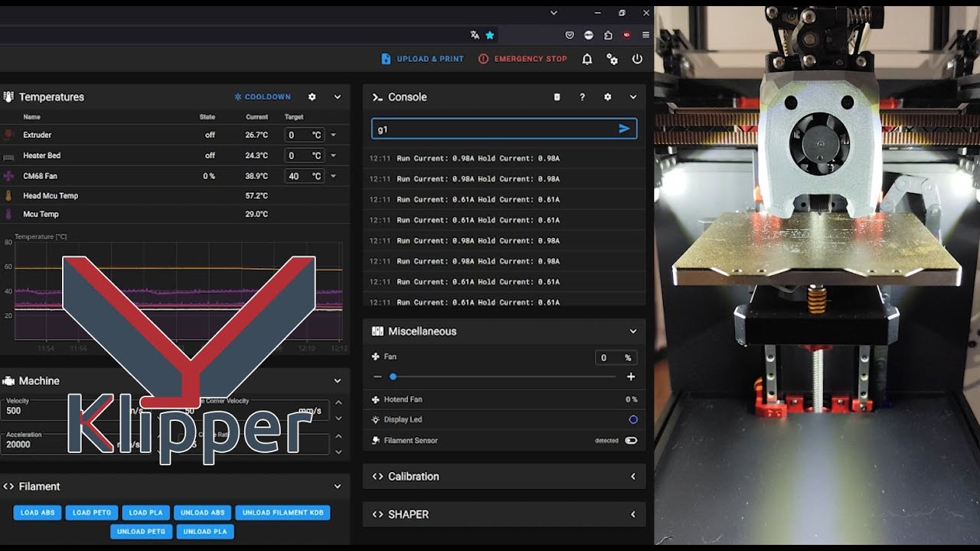Viewport: 980px width, 551px height.
Task: Trigger the Emergency Stop button
Action: tap(523, 59)
